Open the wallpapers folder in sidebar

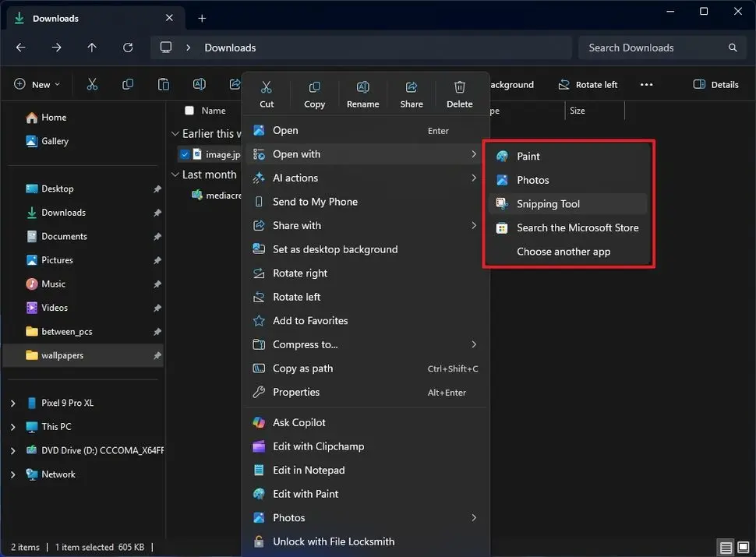click(62, 355)
